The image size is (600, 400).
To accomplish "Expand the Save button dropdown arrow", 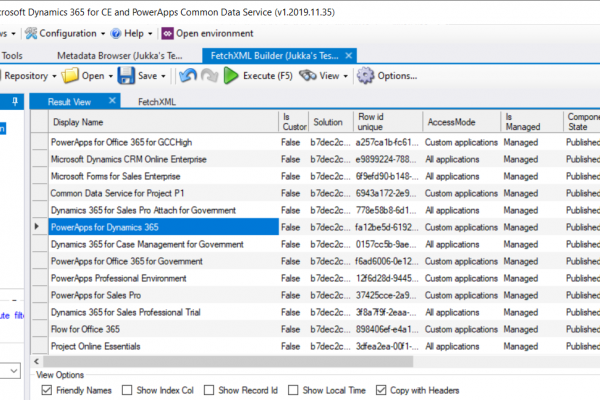I will 163,76.
